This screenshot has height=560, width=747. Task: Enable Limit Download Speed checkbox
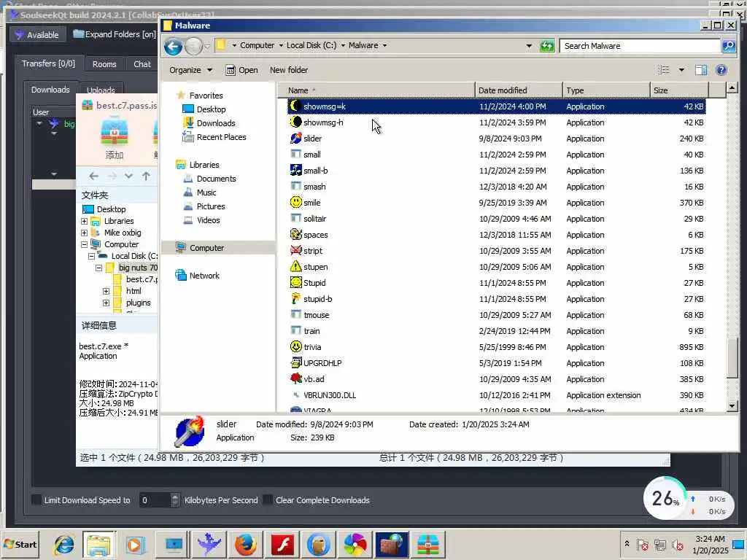(36, 500)
